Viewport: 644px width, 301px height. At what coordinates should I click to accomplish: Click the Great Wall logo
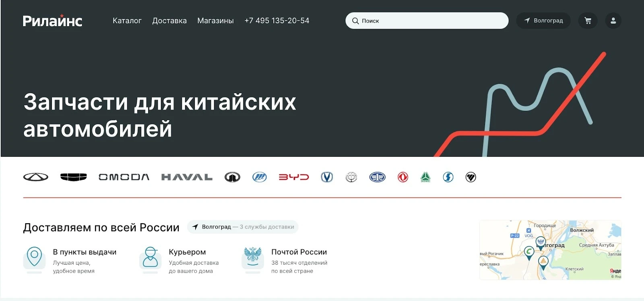[232, 177]
